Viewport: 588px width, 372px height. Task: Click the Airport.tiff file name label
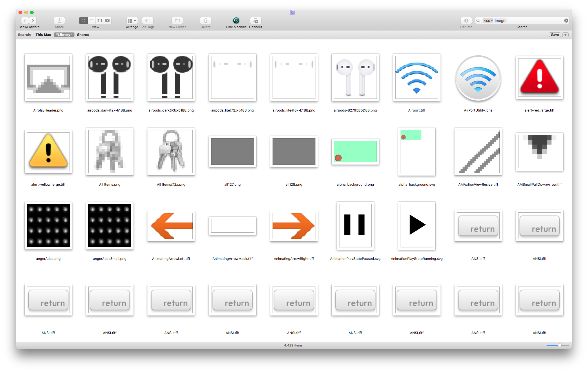click(x=417, y=110)
